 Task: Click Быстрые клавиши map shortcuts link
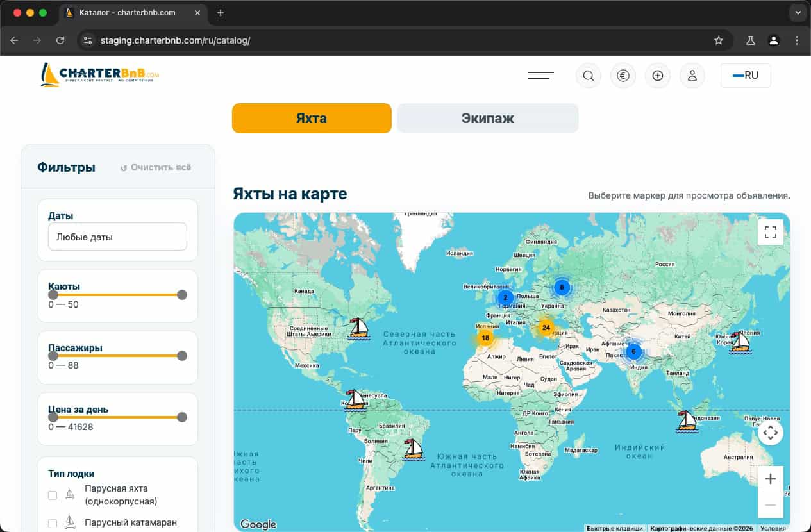614,528
